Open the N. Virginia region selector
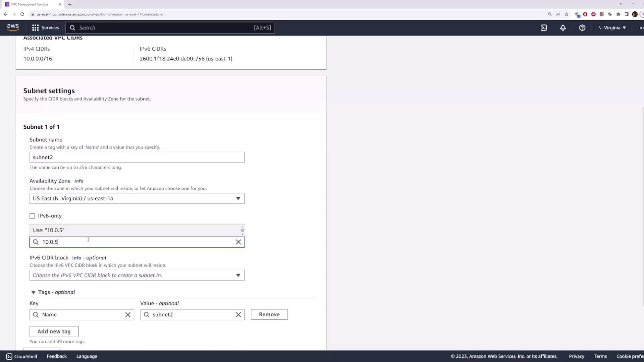The height and width of the screenshot is (362, 644). (612, 28)
